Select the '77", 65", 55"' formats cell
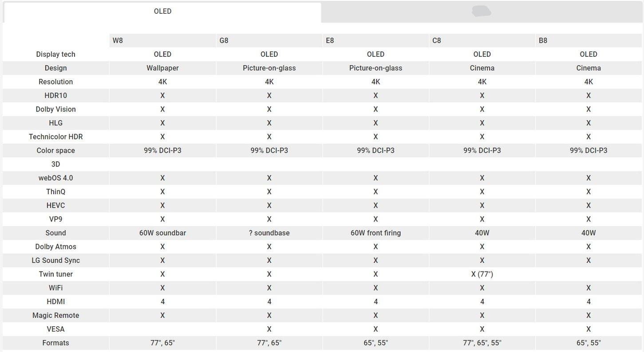The width and height of the screenshot is (644, 352). coord(482,343)
